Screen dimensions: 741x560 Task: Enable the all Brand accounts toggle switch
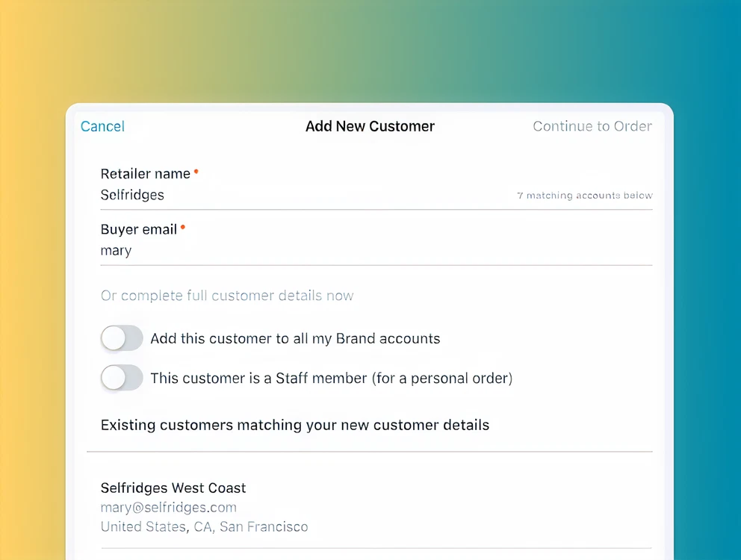(122, 338)
